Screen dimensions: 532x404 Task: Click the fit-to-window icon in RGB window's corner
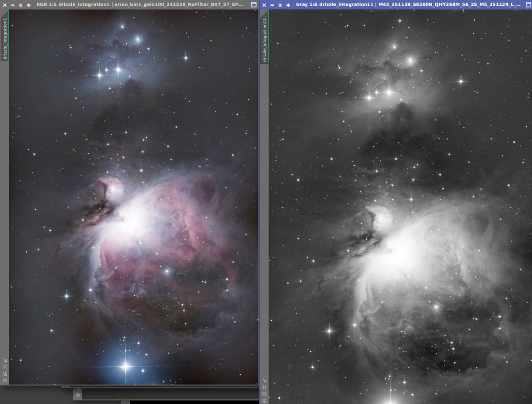click(x=5, y=367)
